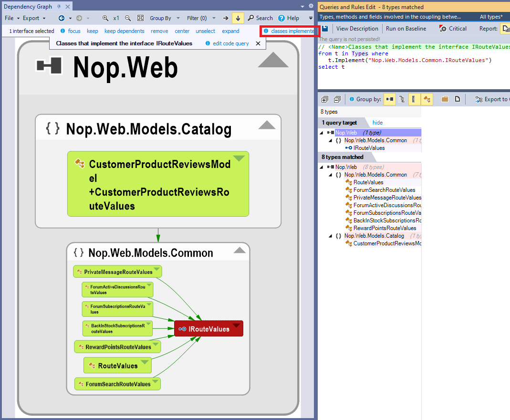Collapse the Nop.Web.Models.Catalog namespace box
The image size is (510, 420).
[x=267, y=125]
